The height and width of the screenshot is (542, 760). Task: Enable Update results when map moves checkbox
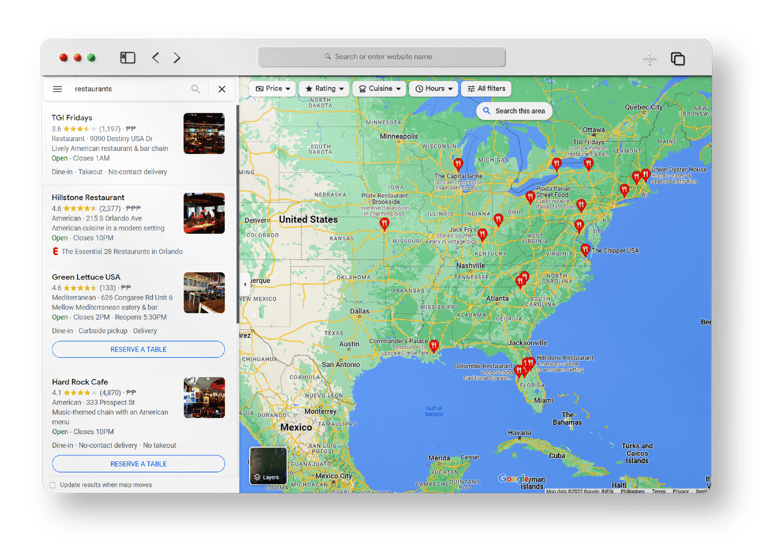(x=53, y=485)
